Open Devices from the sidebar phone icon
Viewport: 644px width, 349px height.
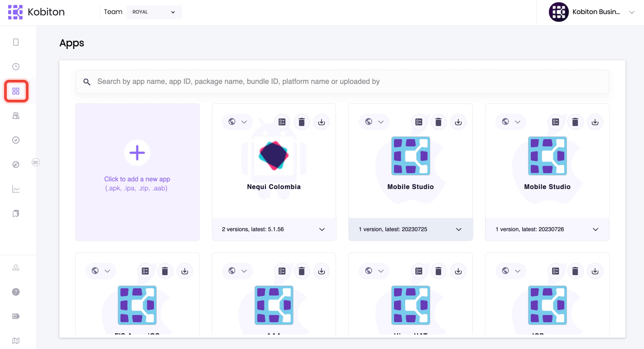coord(16,42)
